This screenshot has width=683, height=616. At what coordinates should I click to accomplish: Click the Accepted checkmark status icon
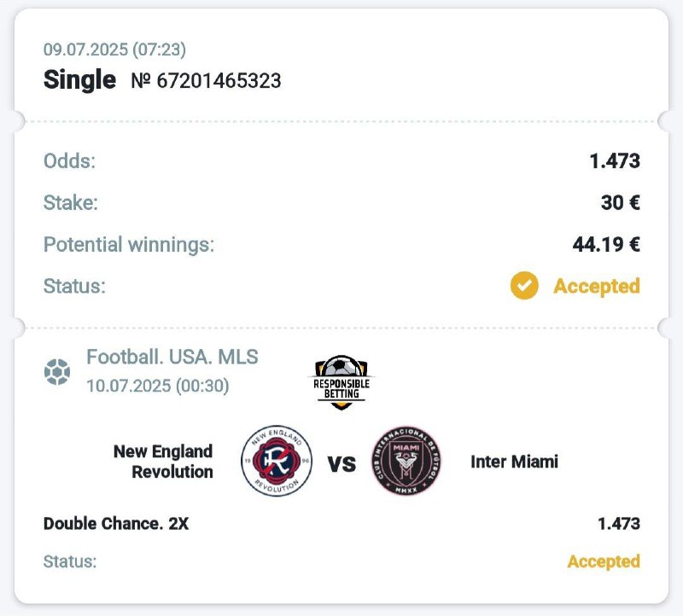pyautogui.click(x=524, y=286)
